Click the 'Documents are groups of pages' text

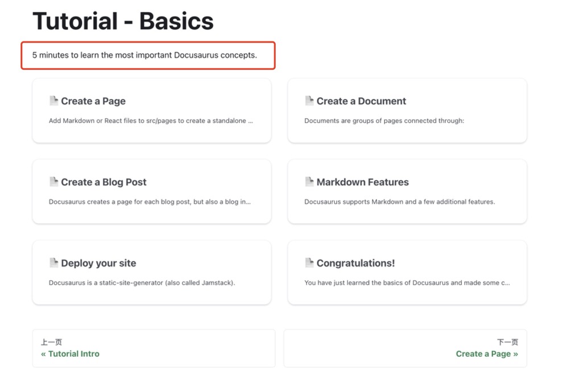[x=384, y=120]
